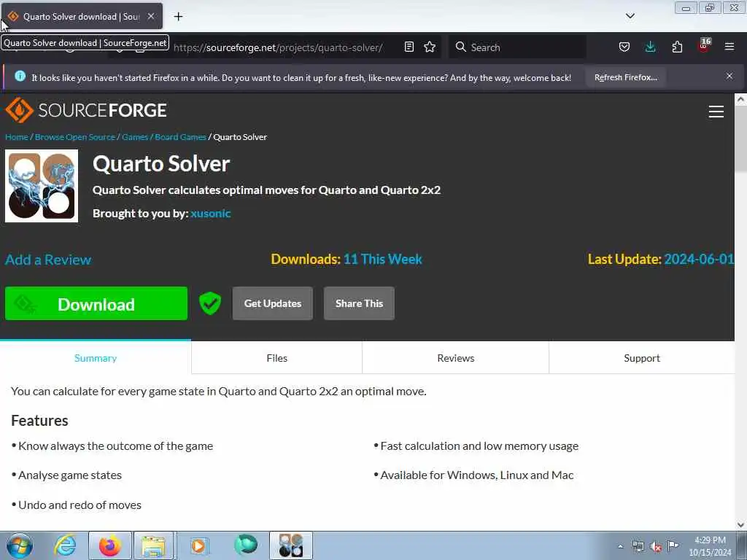Click the extension badge showing 16
Screen dimensions: 747x560
(704, 46)
